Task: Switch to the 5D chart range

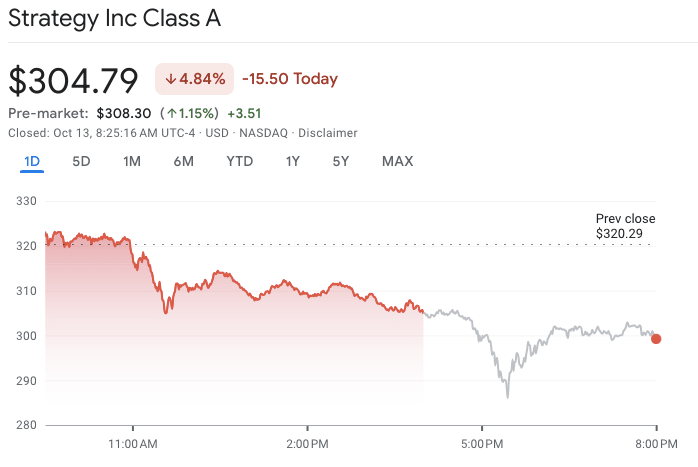Action: click(x=81, y=162)
